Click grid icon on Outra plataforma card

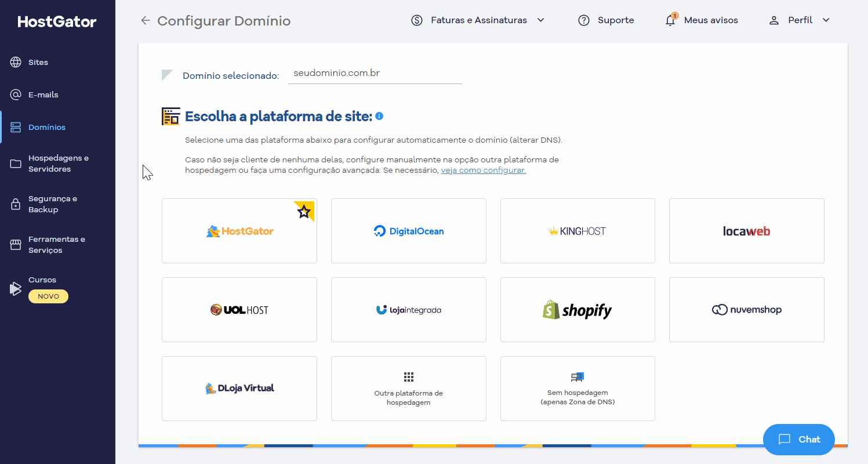pyautogui.click(x=408, y=377)
